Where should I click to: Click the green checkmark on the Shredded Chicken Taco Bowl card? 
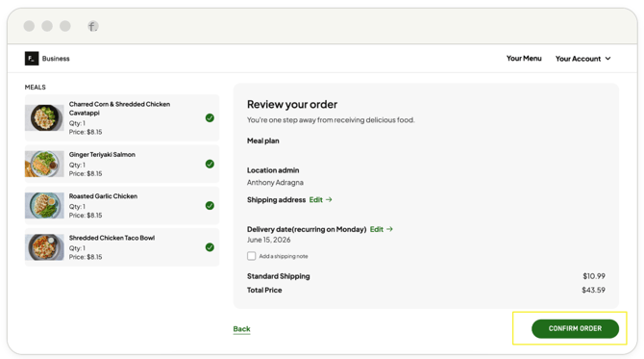[x=210, y=247]
